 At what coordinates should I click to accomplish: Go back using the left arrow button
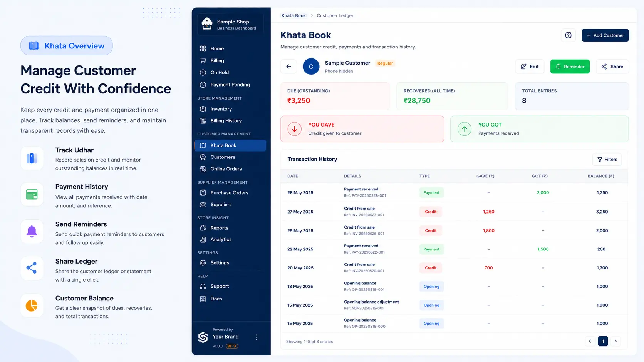tap(288, 67)
